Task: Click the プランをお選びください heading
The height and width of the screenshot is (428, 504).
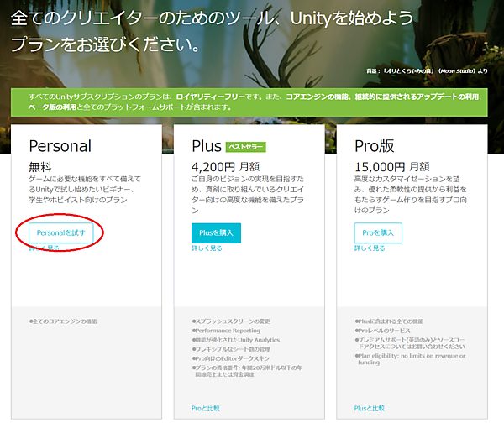Action: (x=106, y=44)
